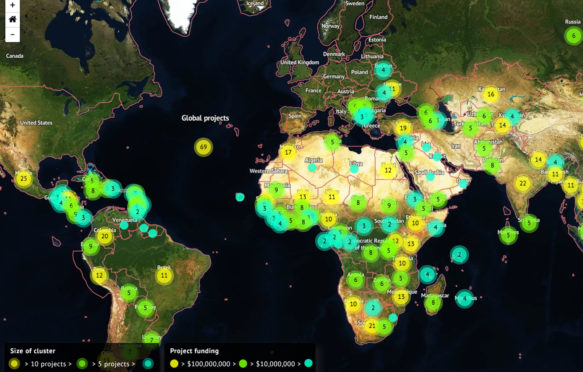
Task: Click the yellow over-10-projects legend swatch
Action: 14,363
